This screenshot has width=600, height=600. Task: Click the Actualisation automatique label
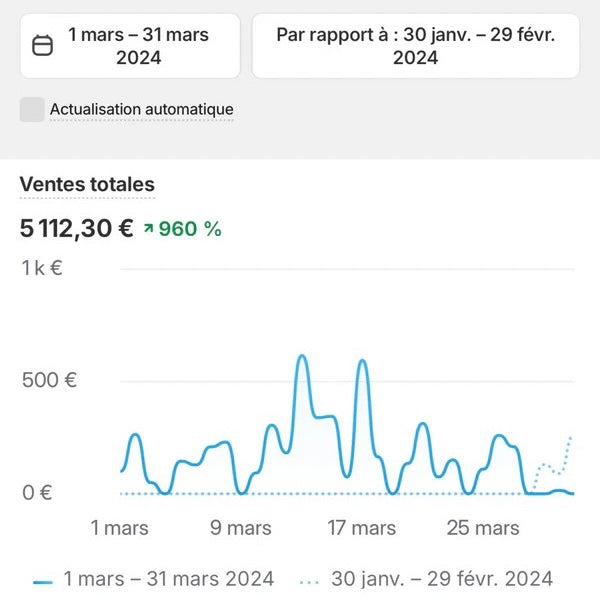141,109
